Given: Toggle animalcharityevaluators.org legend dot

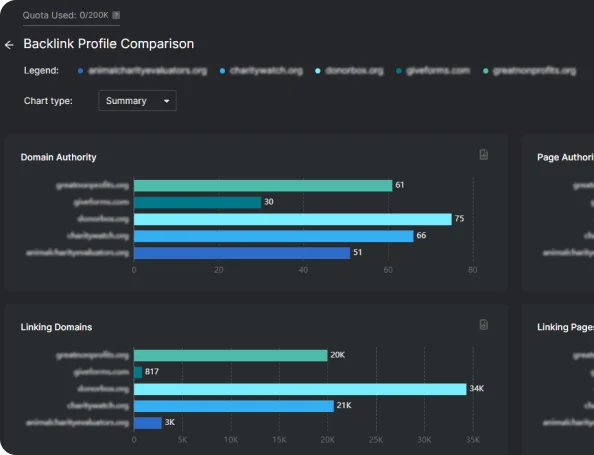Looking at the screenshot, I should click(80, 71).
